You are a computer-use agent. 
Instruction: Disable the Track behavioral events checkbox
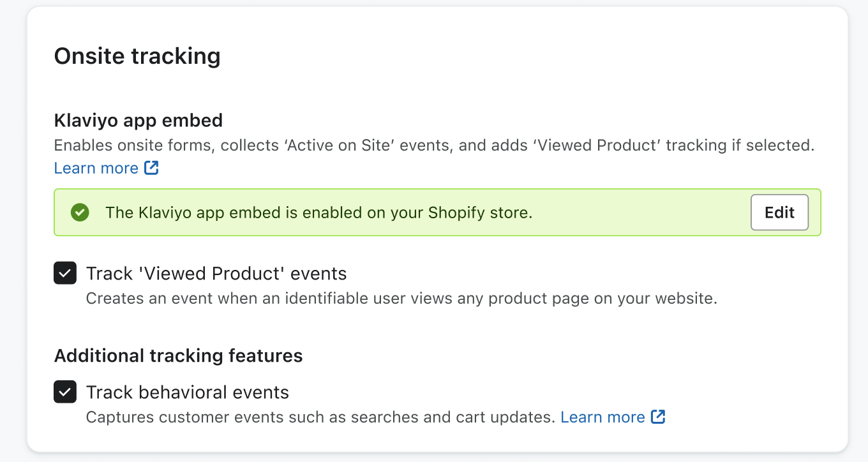pos(65,392)
